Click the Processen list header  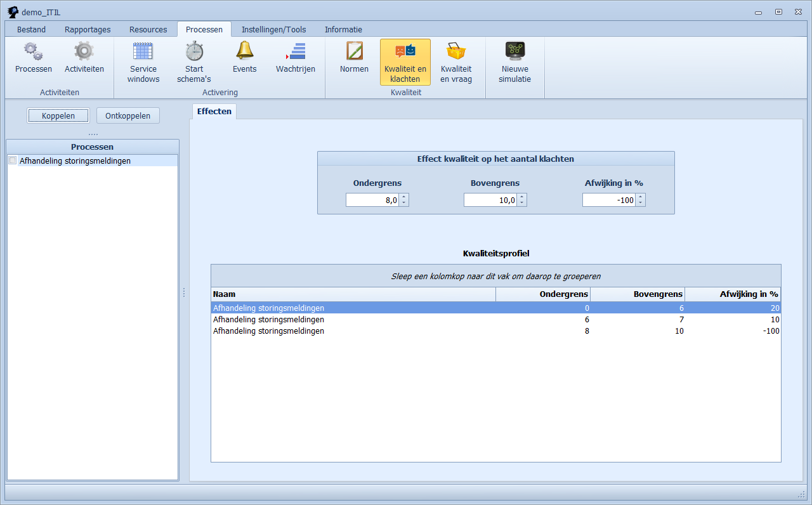[x=93, y=147]
